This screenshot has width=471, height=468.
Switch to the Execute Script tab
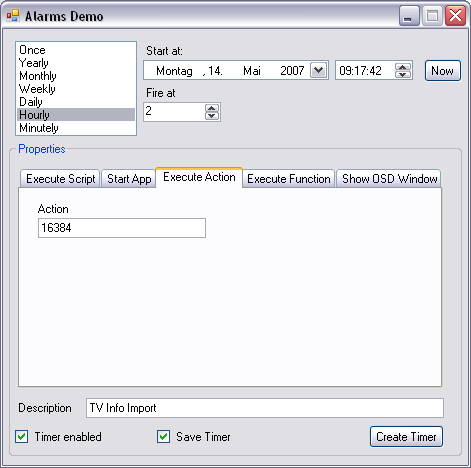tap(60, 179)
